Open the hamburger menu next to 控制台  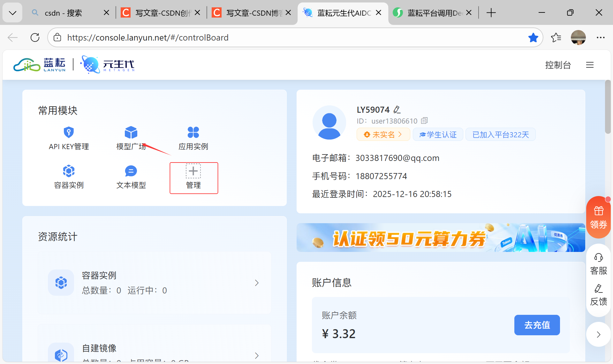tap(590, 65)
